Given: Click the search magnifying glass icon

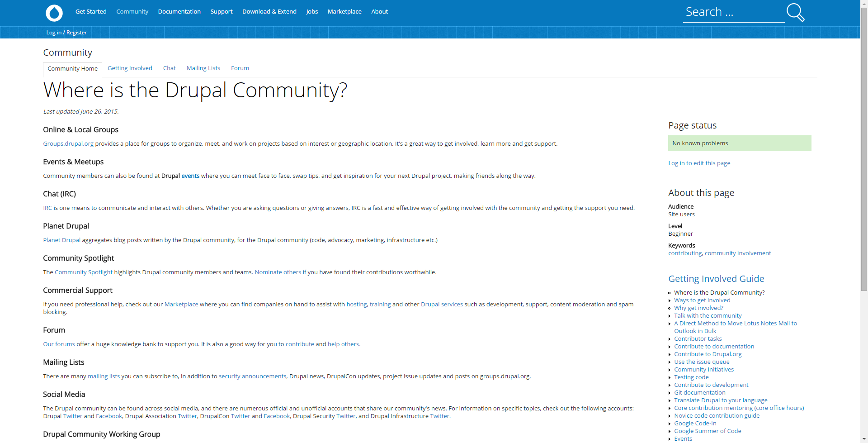Looking at the screenshot, I should click(x=795, y=12).
